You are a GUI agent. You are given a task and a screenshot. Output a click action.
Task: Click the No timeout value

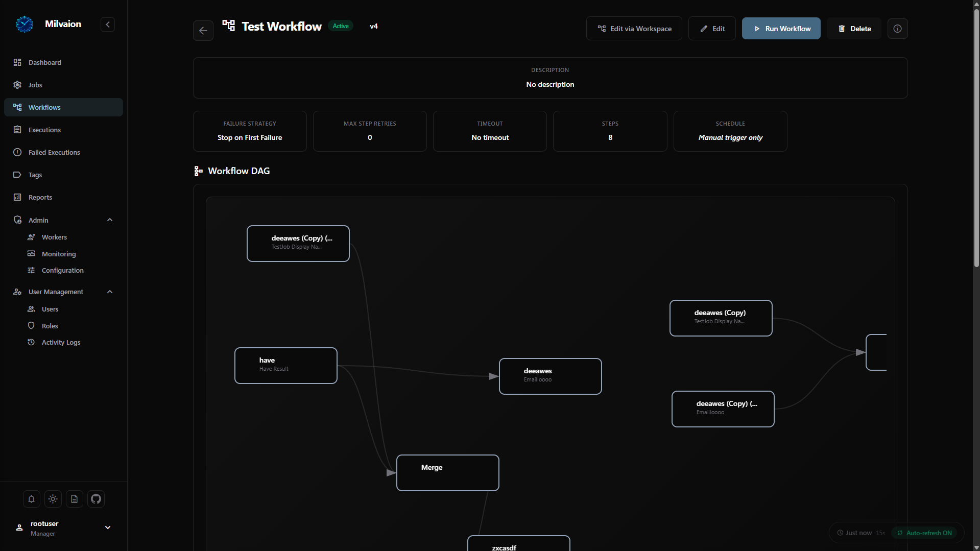coord(490,137)
